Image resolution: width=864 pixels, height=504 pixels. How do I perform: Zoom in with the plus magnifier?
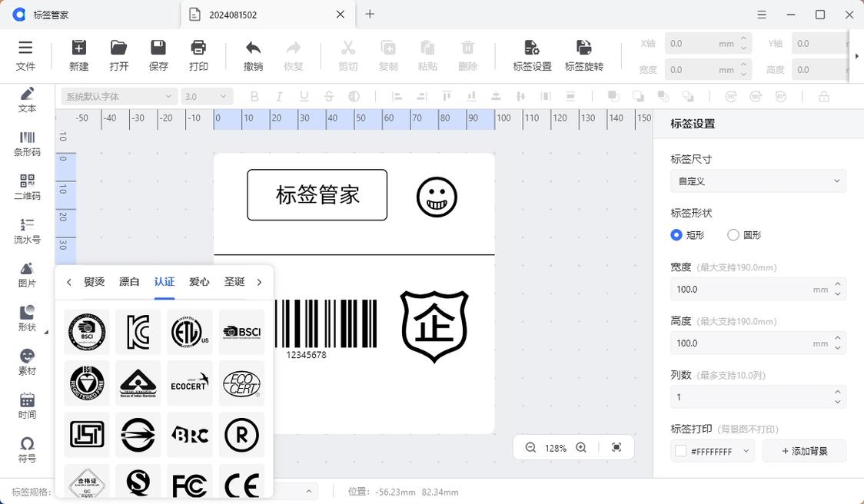[581, 448]
